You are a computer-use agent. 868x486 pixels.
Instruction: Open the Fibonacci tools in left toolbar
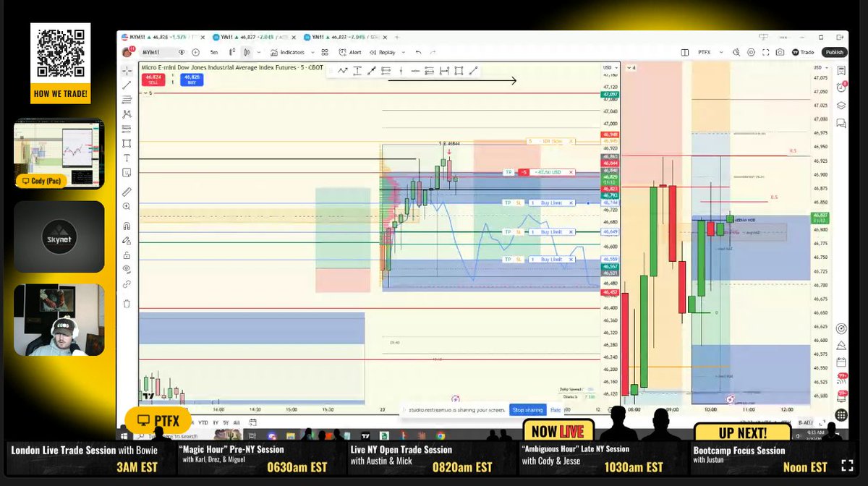pyautogui.click(x=127, y=100)
